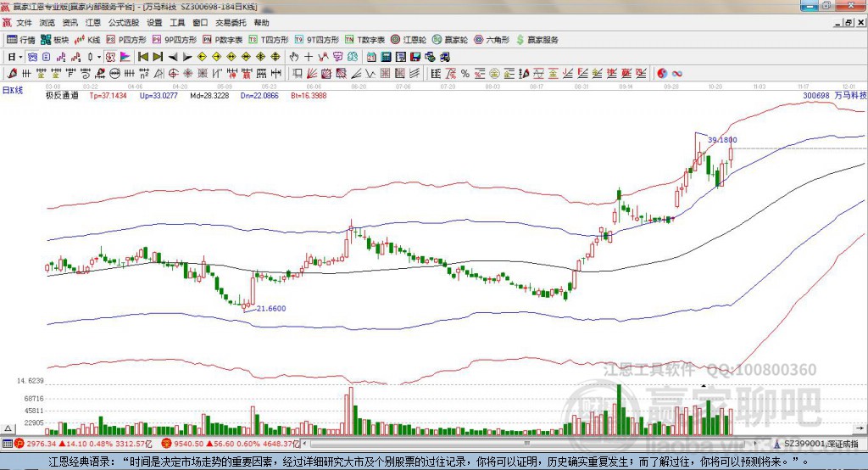Select the crosshair cursor tool
Image resolution: width=868 pixels, height=470 pixels.
(309, 57)
